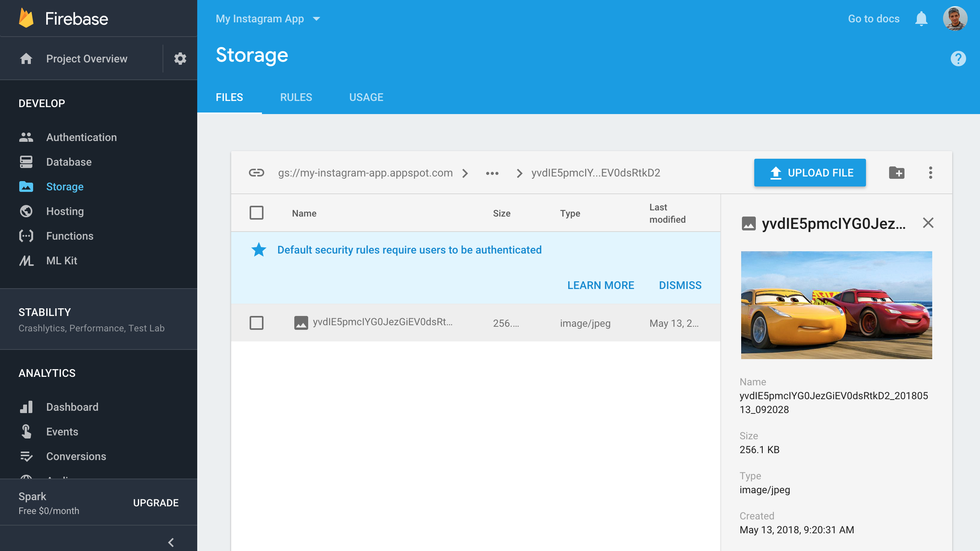
Task: Click the Database icon in sidebar
Action: [26, 162]
